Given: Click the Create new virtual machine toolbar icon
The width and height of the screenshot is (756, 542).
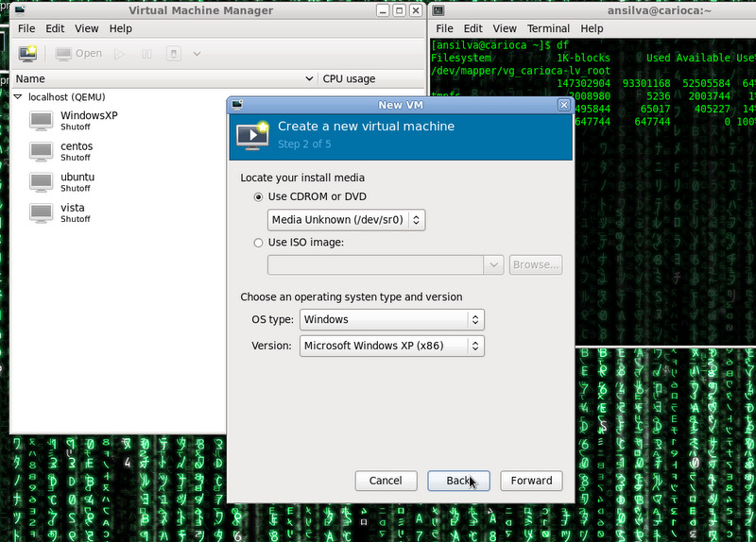Looking at the screenshot, I should (27, 54).
